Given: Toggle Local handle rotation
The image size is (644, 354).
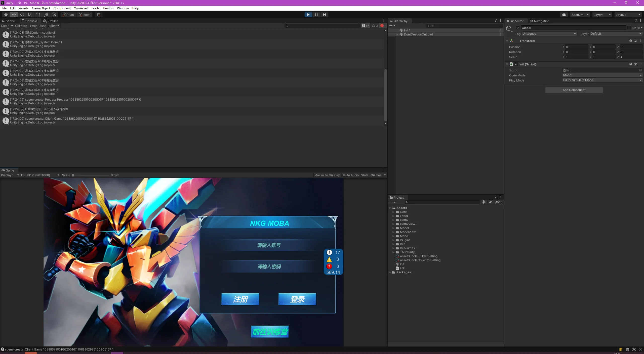Looking at the screenshot, I should [x=85, y=15].
